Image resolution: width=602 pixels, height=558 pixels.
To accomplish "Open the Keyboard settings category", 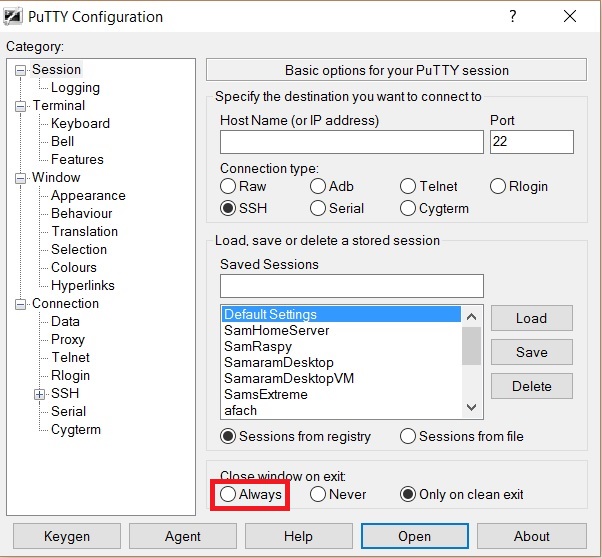I will (x=80, y=123).
